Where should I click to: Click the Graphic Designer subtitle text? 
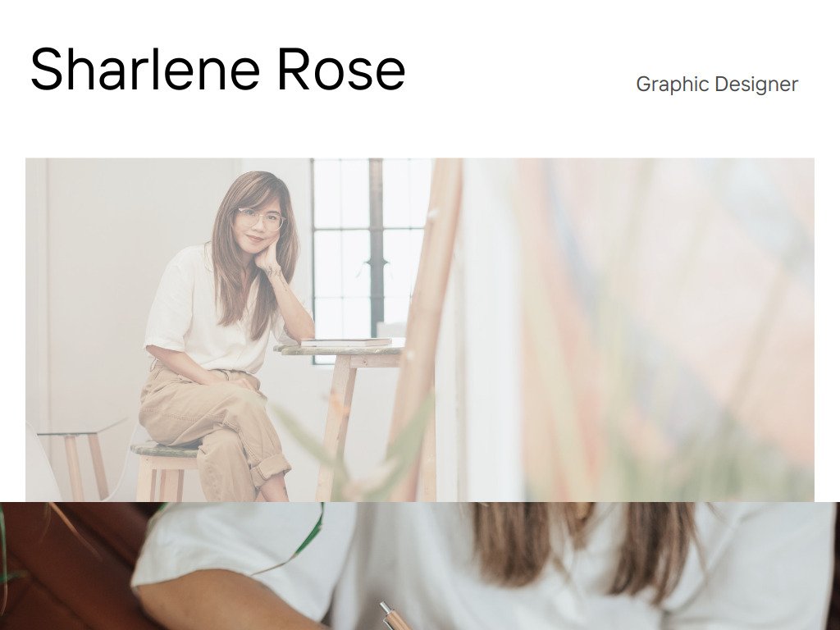(x=717, y=84)
